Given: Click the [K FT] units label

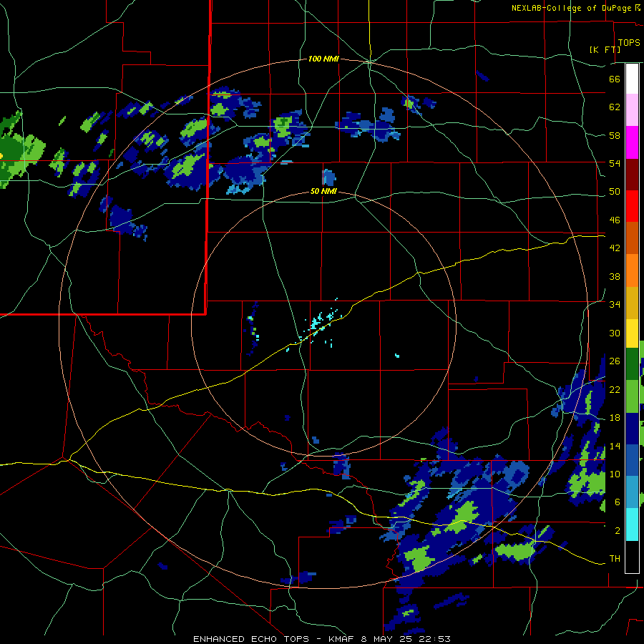Looking at the screenshot, I should click(605, 49).
